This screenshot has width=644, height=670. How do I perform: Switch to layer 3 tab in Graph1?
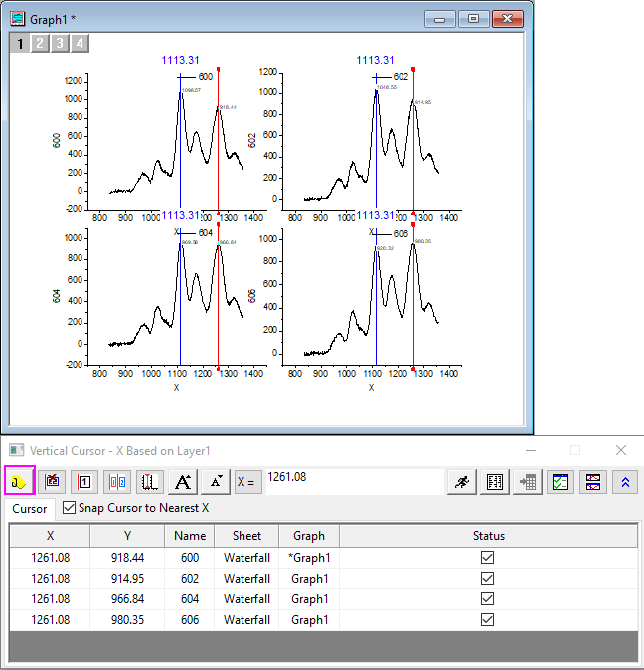[x=59, y=43]
